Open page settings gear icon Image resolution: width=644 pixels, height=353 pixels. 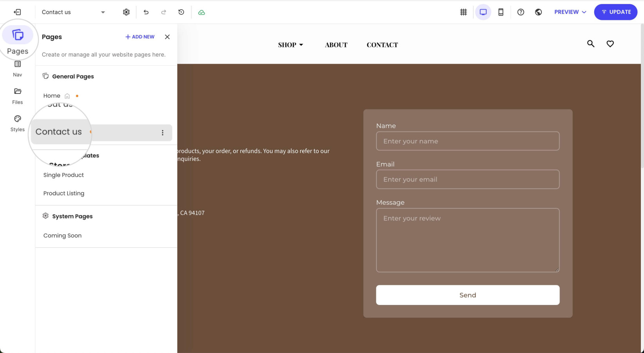point(126,12)
